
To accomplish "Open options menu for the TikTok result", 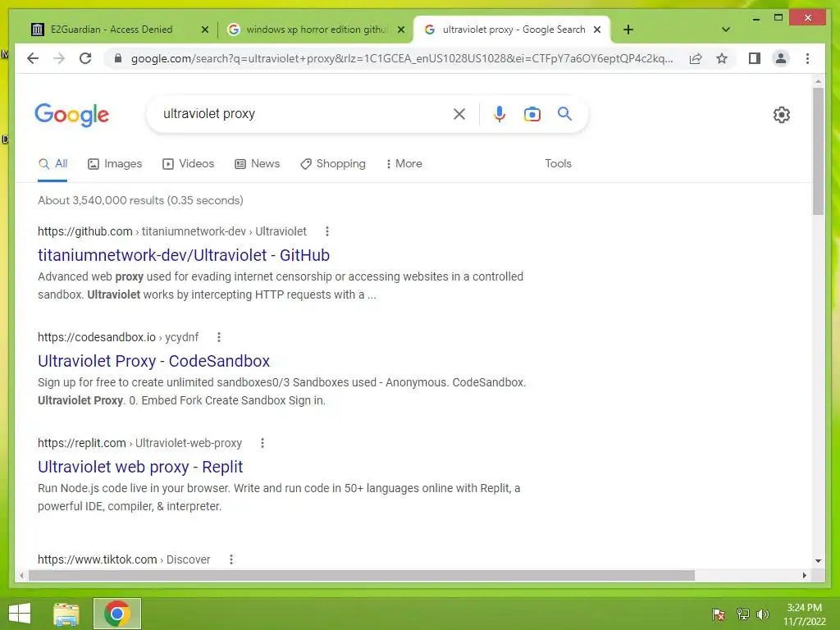I will tap(231, 559).
